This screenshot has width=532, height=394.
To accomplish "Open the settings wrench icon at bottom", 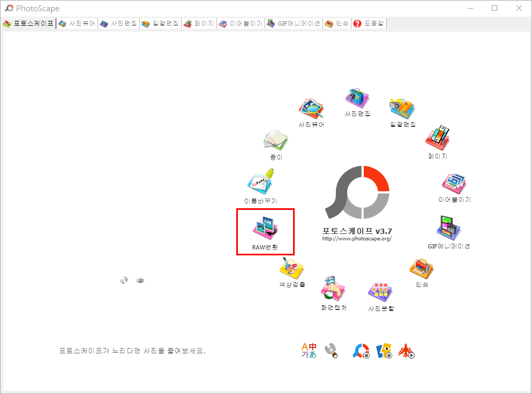I will [331, 350].
